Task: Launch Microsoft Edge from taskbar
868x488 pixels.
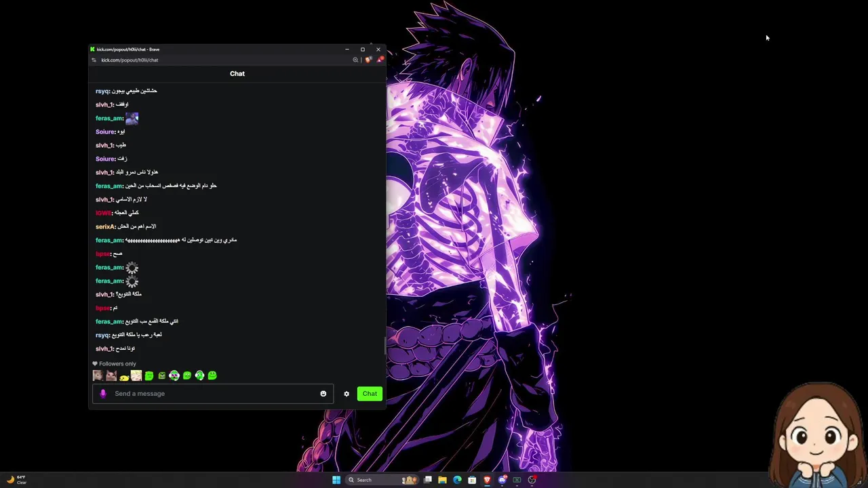Action: (457, 480)
